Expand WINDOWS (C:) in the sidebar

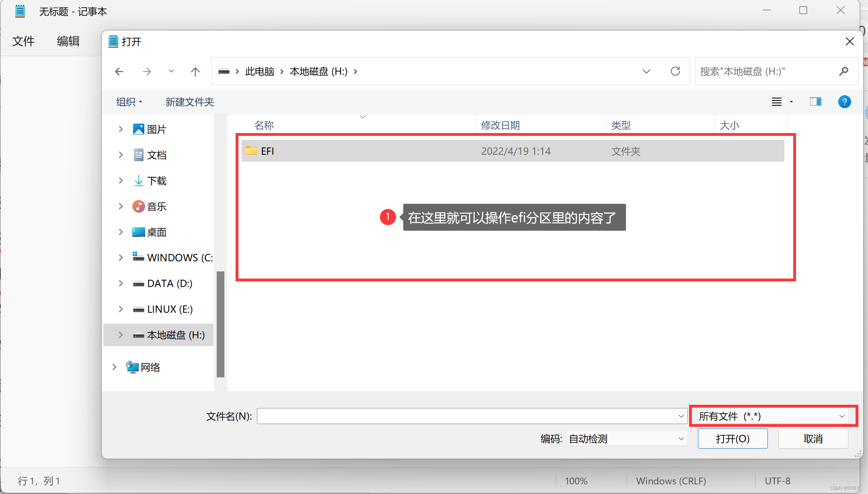(121, 257)
